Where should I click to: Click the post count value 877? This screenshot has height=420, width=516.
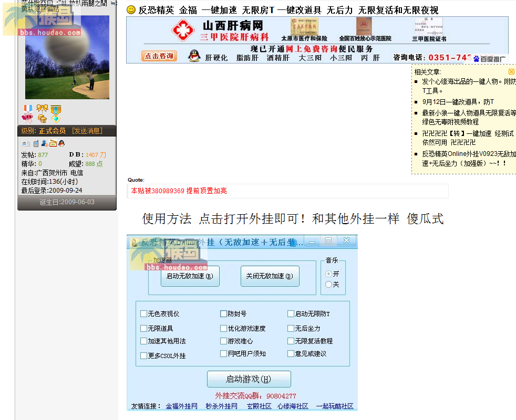coord(43,155)
